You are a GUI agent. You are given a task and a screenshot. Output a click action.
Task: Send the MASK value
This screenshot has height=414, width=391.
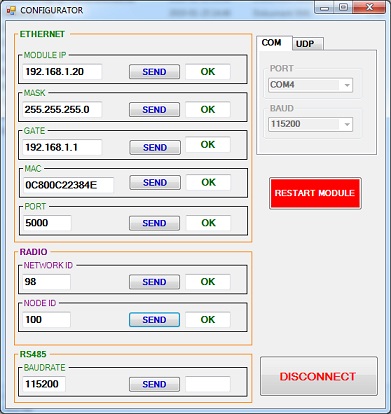(x=154, y=110)
